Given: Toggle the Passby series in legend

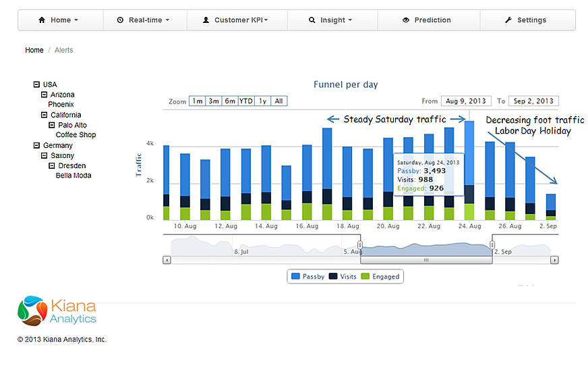Looking at the screenshot, I should tap(308, 277).
